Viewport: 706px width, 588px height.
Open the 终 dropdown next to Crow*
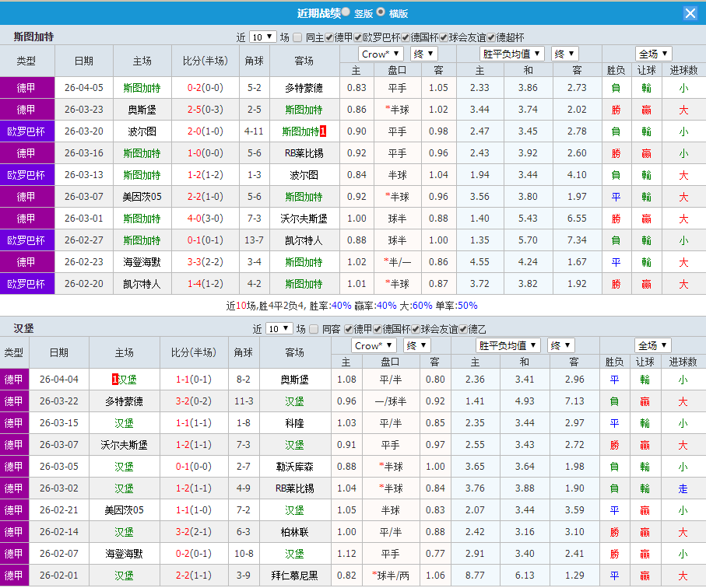pos(423,54)
